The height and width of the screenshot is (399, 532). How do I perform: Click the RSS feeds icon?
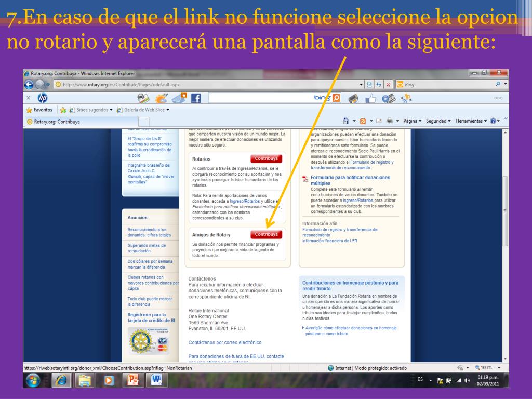tap(363, 121)
